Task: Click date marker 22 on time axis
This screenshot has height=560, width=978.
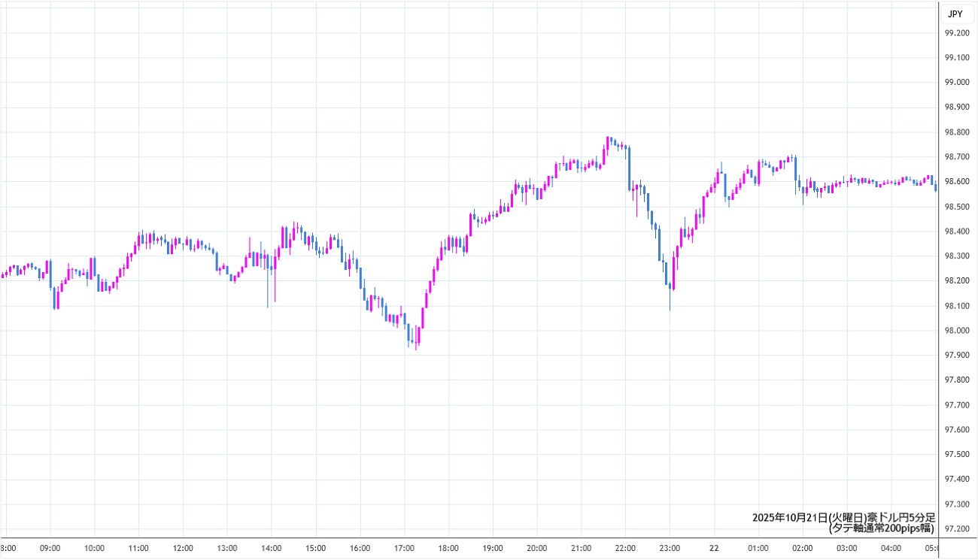Action: pos(714,548)
